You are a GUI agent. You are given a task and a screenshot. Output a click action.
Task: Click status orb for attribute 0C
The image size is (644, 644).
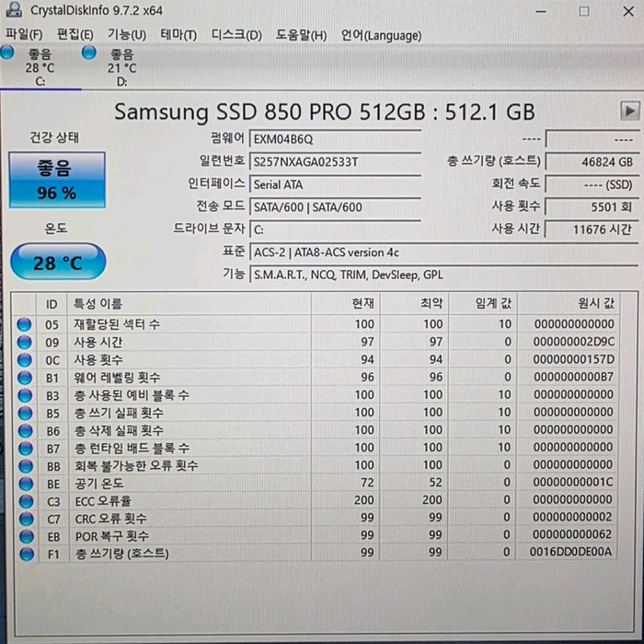coord(25,360)
